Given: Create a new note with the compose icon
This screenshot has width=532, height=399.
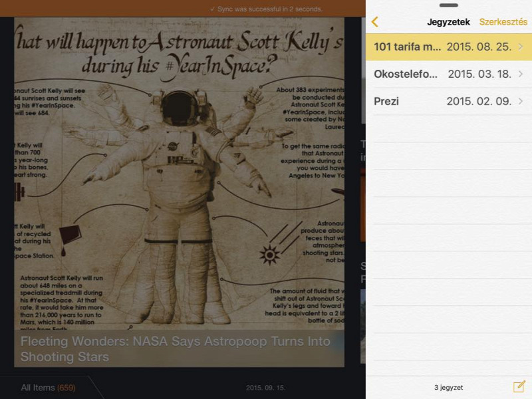Looking at the screenshot, I should point(519,386).
